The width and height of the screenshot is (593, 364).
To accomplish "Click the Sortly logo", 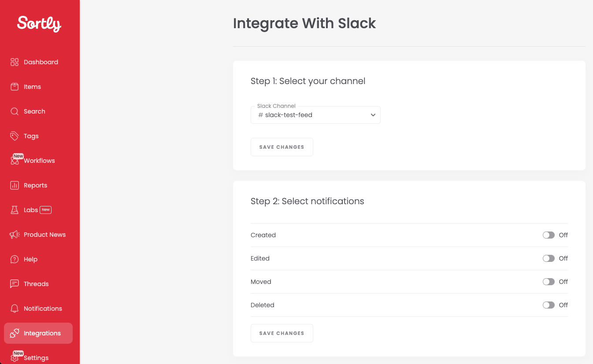I will (x=39, y=24).
